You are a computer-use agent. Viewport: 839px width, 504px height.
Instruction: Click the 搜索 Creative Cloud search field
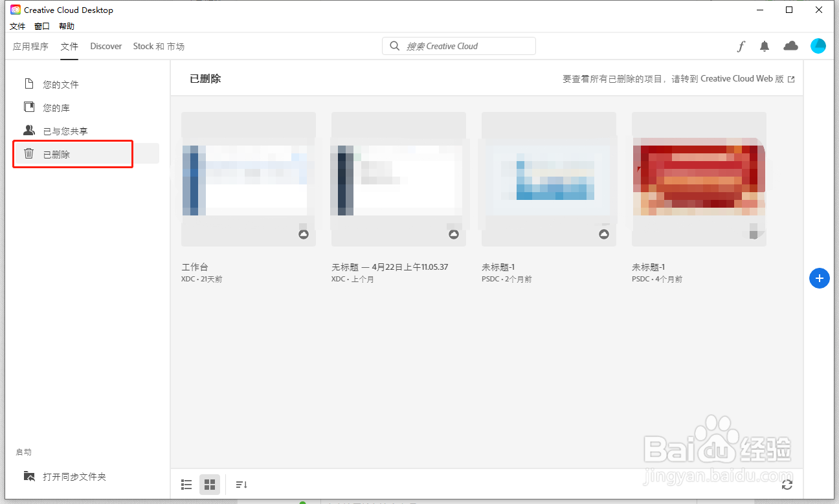(459, 46)
